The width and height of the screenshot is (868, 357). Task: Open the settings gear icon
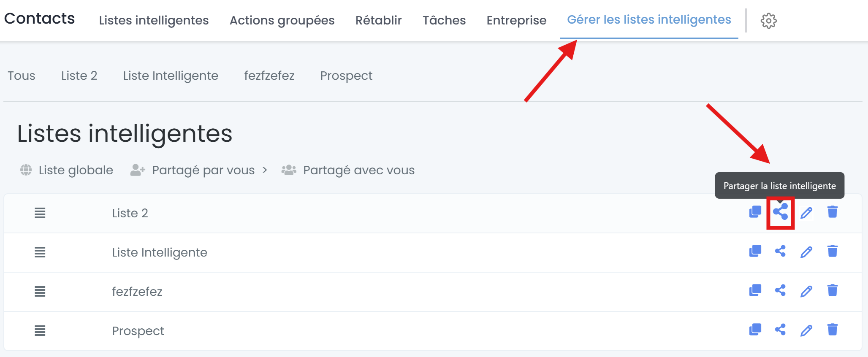tap(768, 20)
